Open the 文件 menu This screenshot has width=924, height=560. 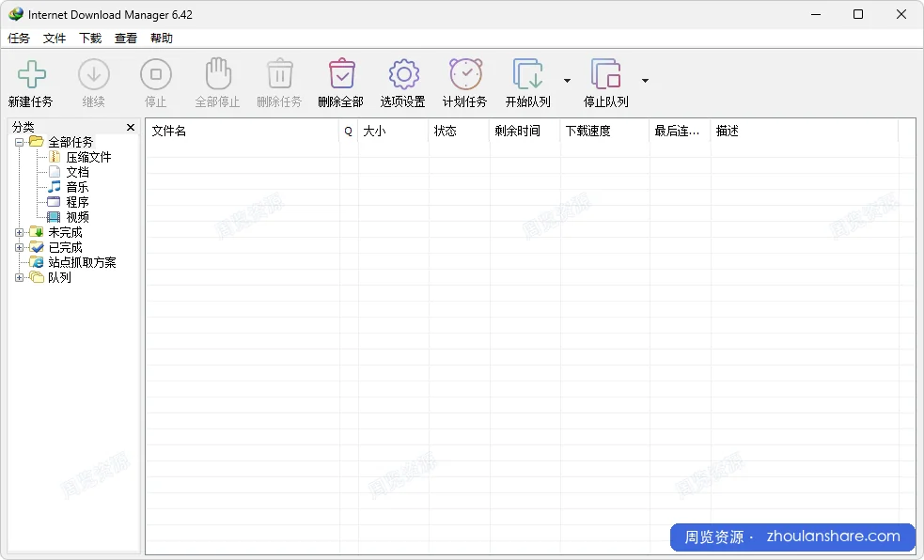tap(55, 39)
